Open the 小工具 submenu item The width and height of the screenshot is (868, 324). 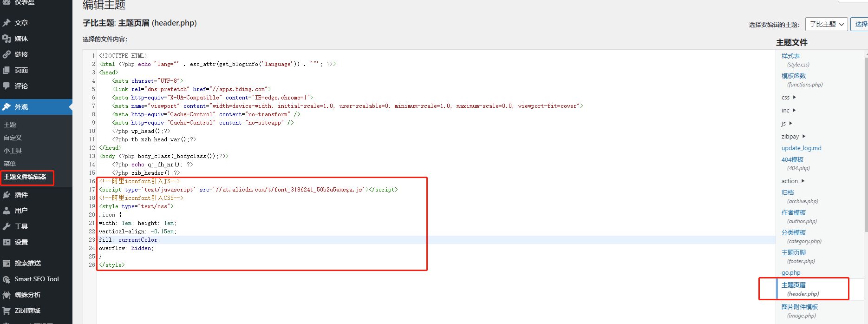tap(13, 151)
